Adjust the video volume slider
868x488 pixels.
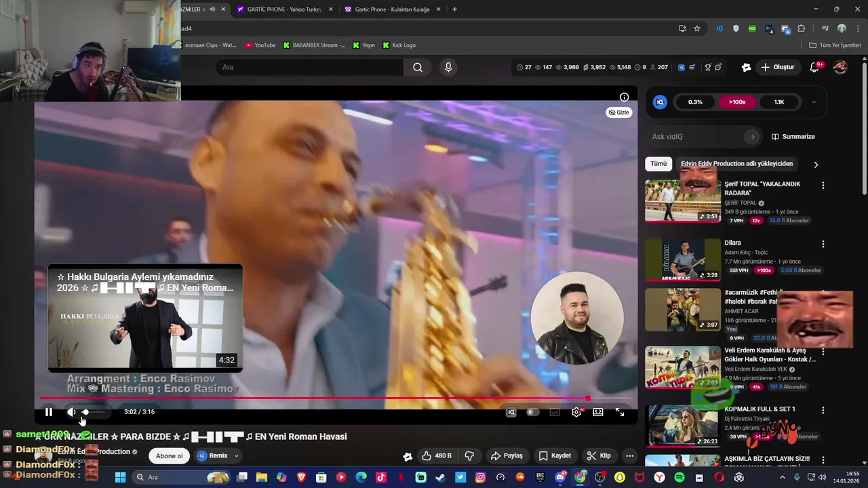coord(94,412)
